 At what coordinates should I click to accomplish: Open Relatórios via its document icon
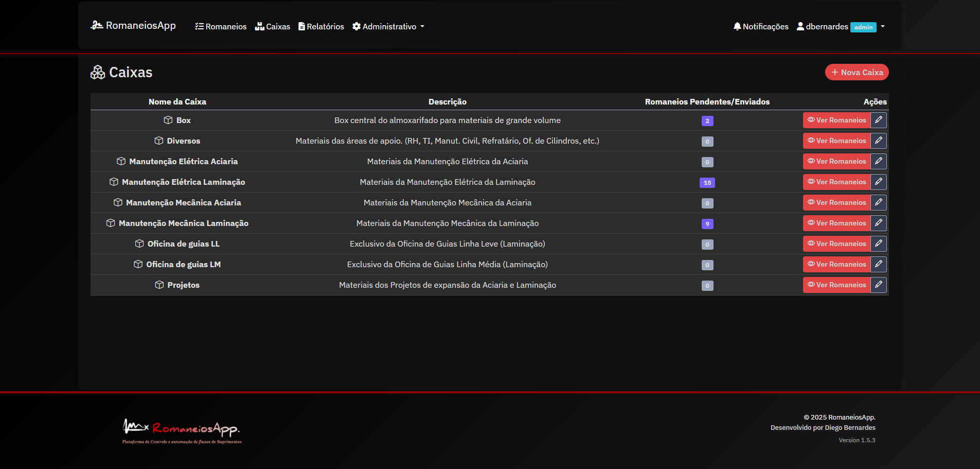[301, 26]
